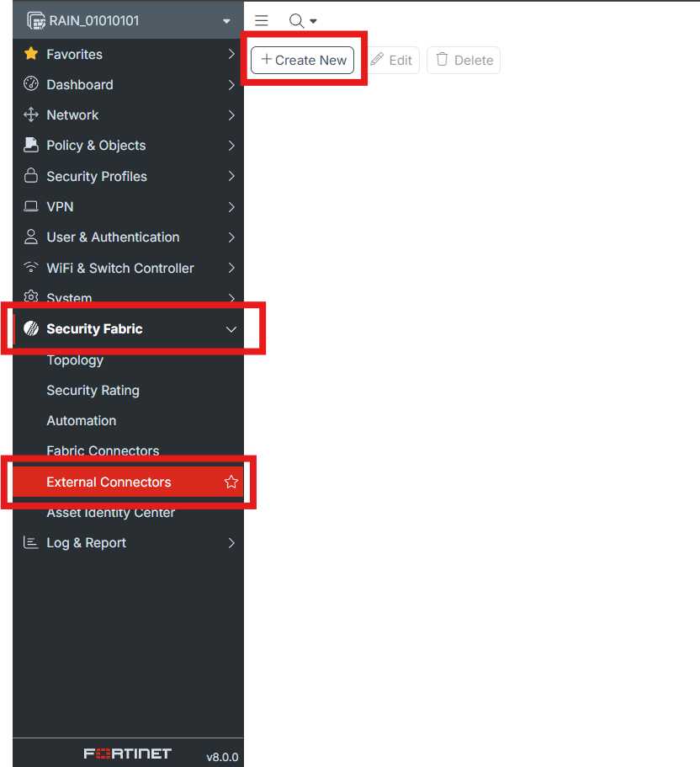The width and height of the screenshot is (700, 767).
Task: Click the Create New button
Action: point(303,60)
